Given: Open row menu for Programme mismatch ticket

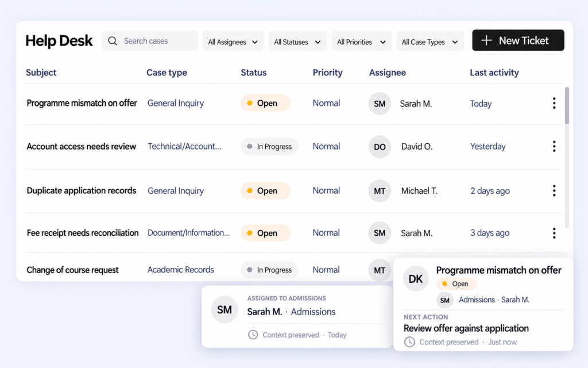Looking at the screenshot, I should tap(554, 103).
